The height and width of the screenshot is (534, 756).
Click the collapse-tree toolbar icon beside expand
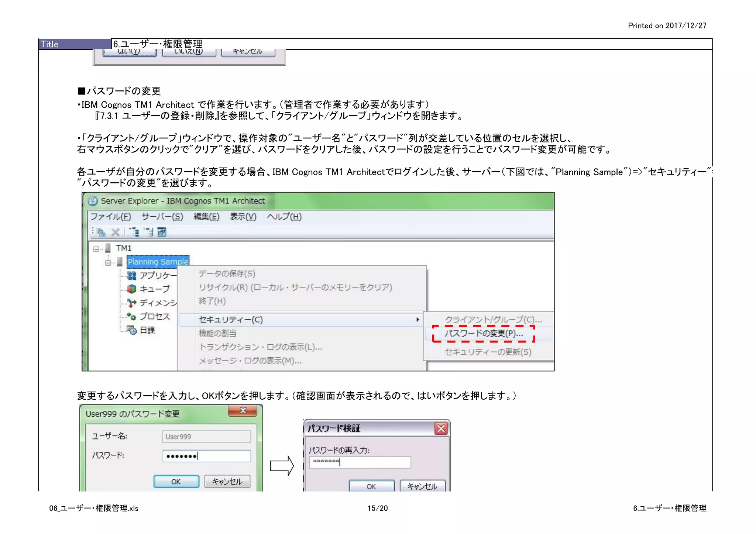(148, 232)
